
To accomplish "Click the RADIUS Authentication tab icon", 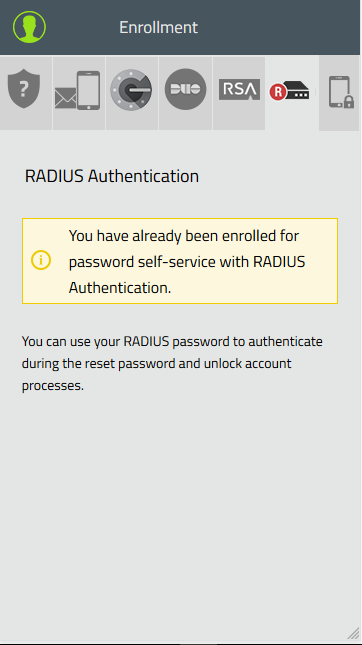I will tap(292, 93).
